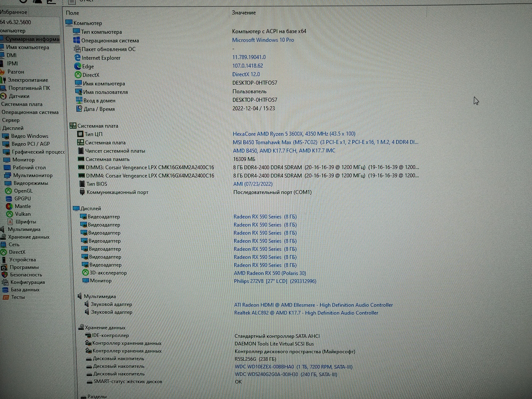Select Электропитание in the sidebar
The height and width of the screenshot is (399, 532).
click(x=28, y=80)
